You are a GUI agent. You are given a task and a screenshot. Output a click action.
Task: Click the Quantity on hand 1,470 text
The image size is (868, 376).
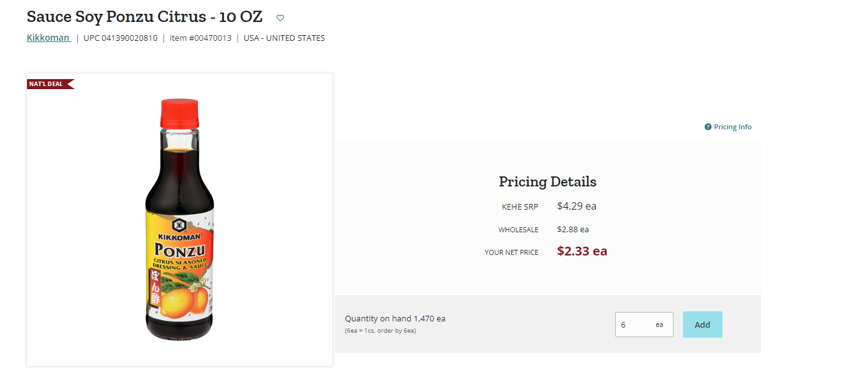click(x=395, y=318)
